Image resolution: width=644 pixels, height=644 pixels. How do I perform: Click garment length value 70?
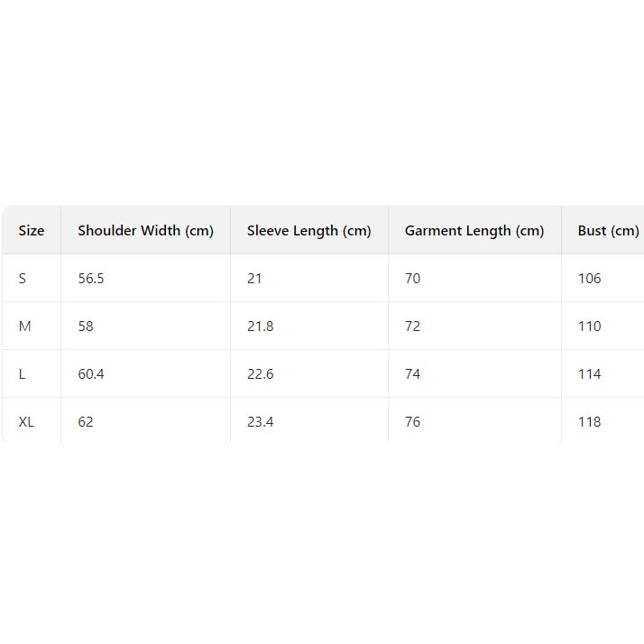coord(412,279)
